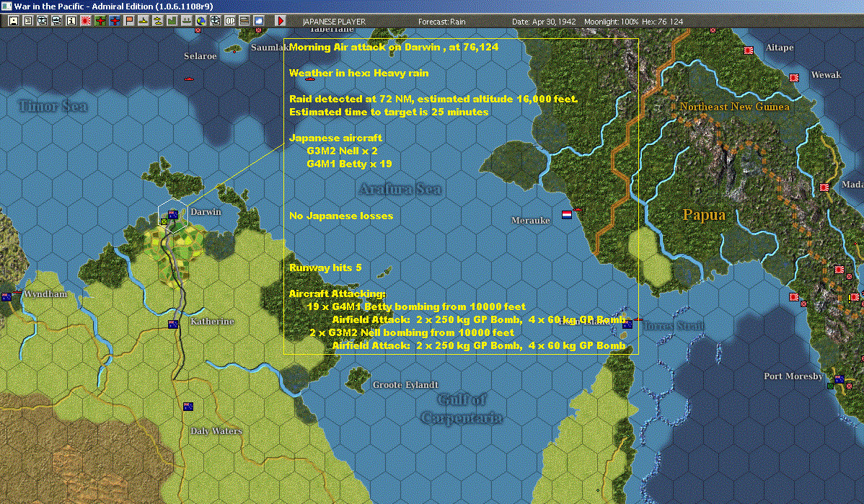864x504 pixels.
Task: Click 'Estimated time to target is 25 minutes'
Action: pos(389,112)
